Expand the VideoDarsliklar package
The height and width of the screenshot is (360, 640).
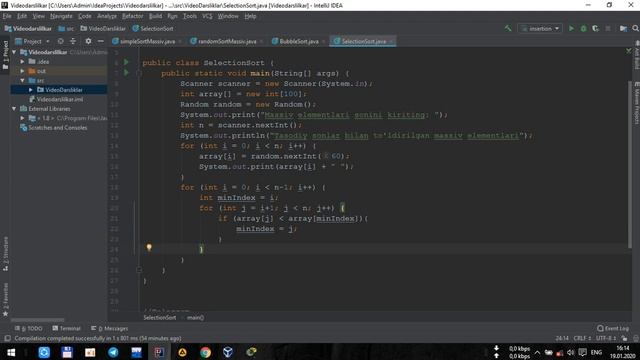point(31,90)
